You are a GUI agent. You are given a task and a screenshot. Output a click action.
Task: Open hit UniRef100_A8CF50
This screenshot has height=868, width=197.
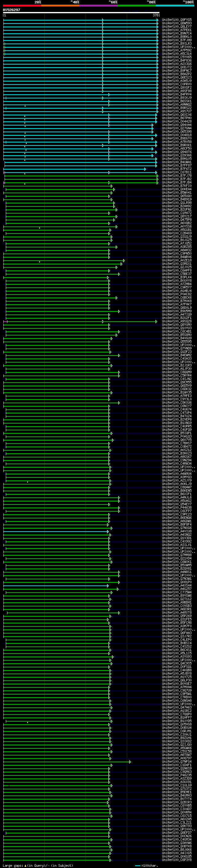176,148
